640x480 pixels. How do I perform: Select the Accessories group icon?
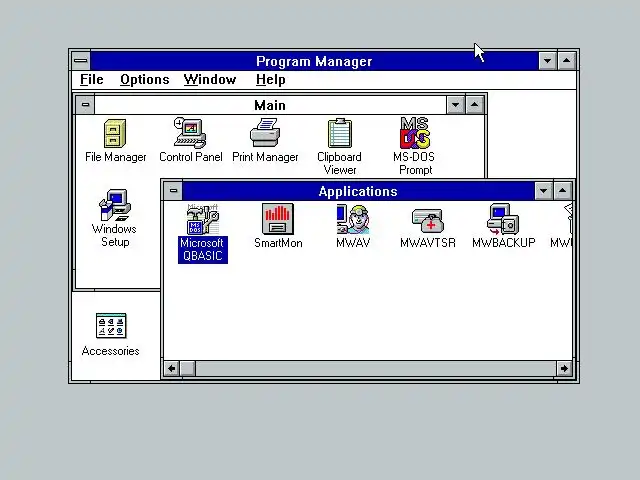[x=111, y=326]
